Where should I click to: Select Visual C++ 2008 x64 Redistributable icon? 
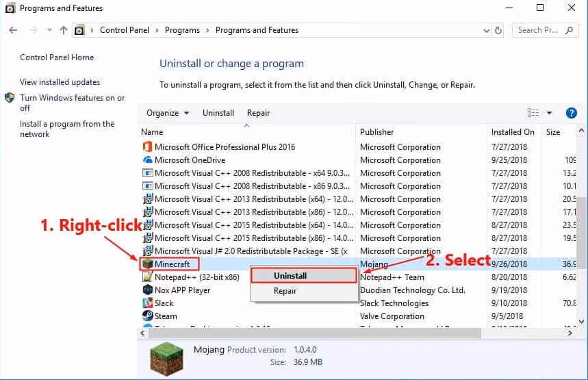pos(147,173)
